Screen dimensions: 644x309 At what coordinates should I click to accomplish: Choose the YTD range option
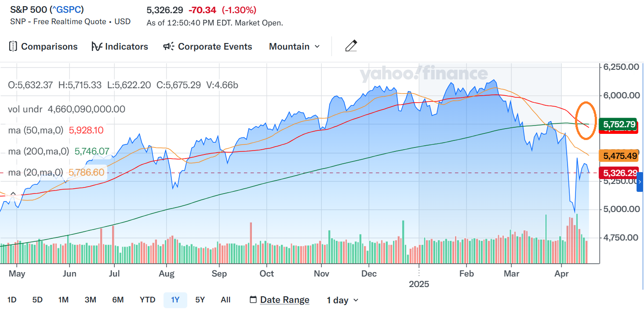[x=147, y=300]
